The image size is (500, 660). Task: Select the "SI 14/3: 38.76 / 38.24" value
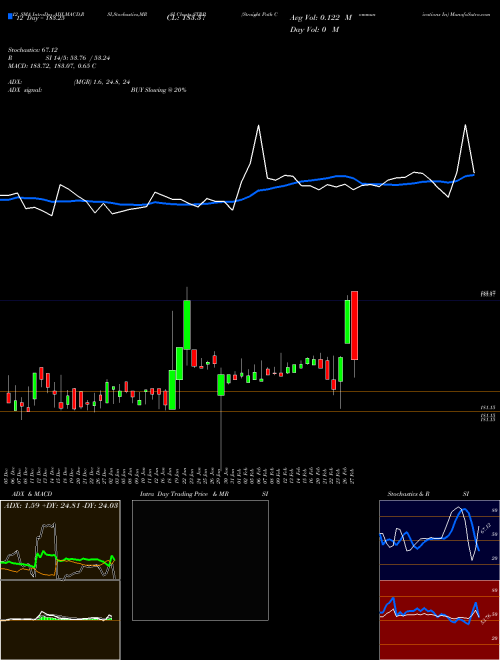coord(78,58)
